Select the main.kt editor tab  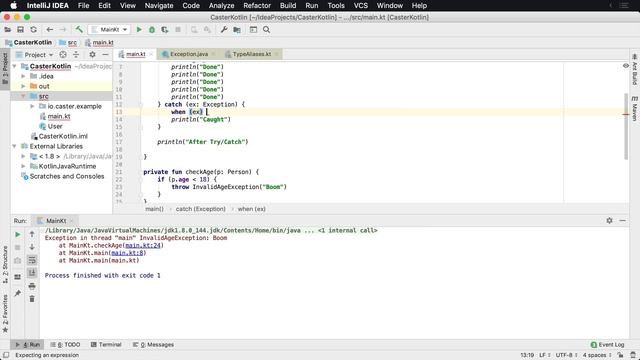click(x=136, y=54)
